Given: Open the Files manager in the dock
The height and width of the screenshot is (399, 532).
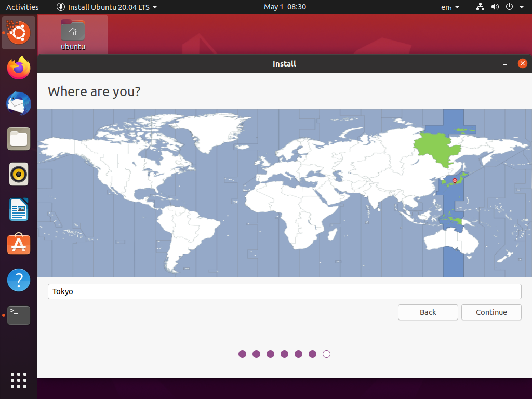Looking at the screenshot, I should (x=19, y=139).
